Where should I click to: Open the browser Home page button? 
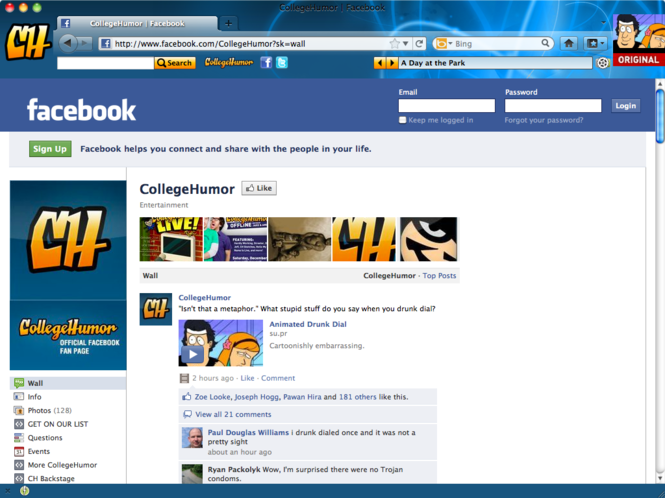568,43
